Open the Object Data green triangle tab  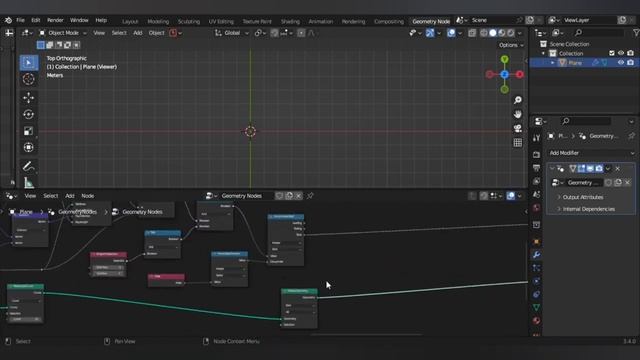click(x=536, y=307)
